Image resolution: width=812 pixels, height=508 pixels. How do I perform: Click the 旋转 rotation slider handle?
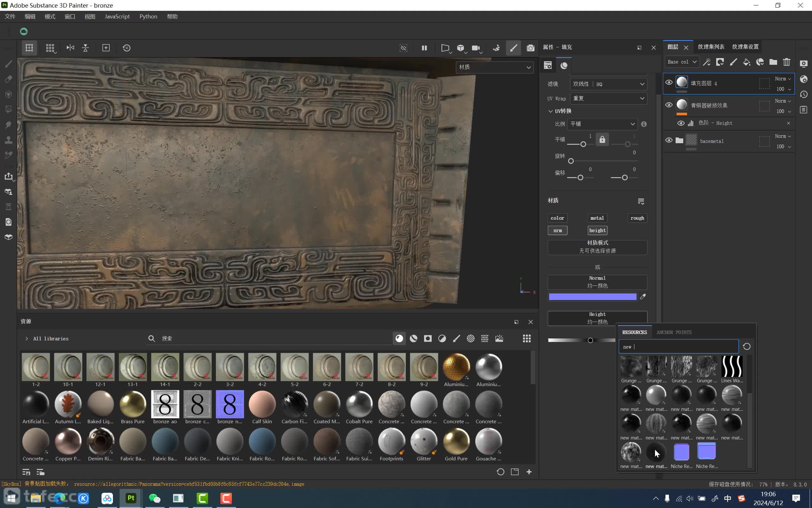(x=571, y=161)
